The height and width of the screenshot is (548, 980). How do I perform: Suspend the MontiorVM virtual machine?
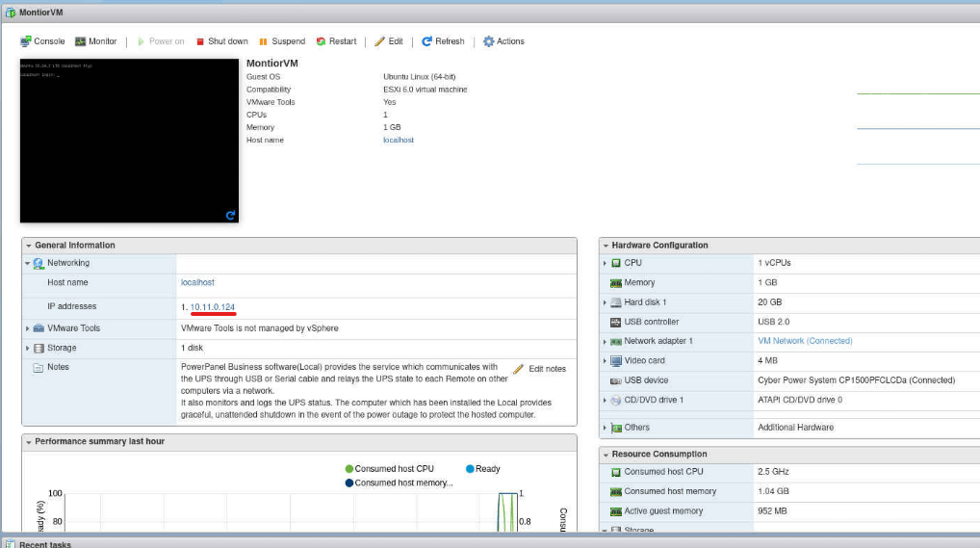point(281,41)
